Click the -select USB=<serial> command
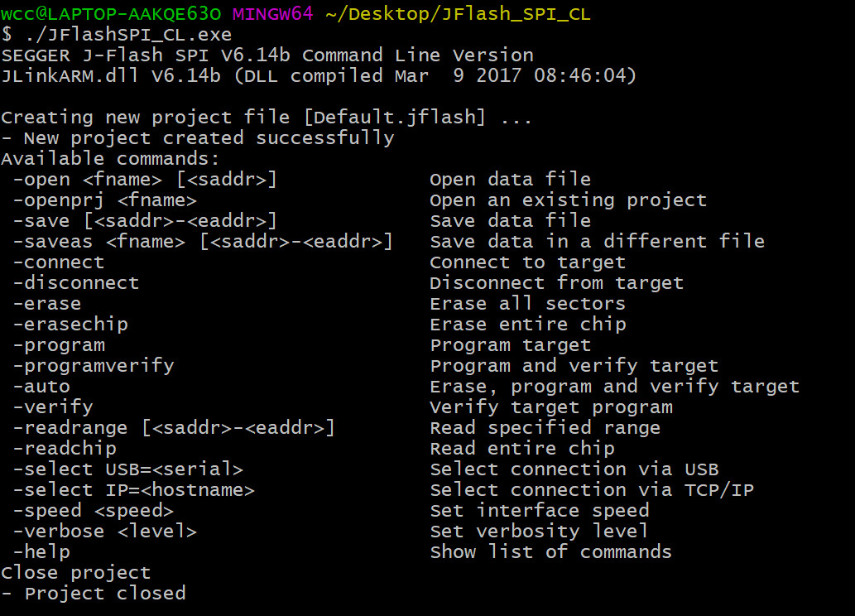855x616 pixels. click(128, 469)
